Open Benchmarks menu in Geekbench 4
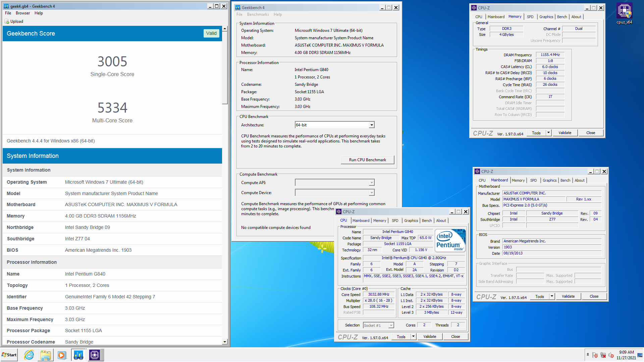Image resolution: width=644 pixels, height=362 pixels. (x=258, y=14)
